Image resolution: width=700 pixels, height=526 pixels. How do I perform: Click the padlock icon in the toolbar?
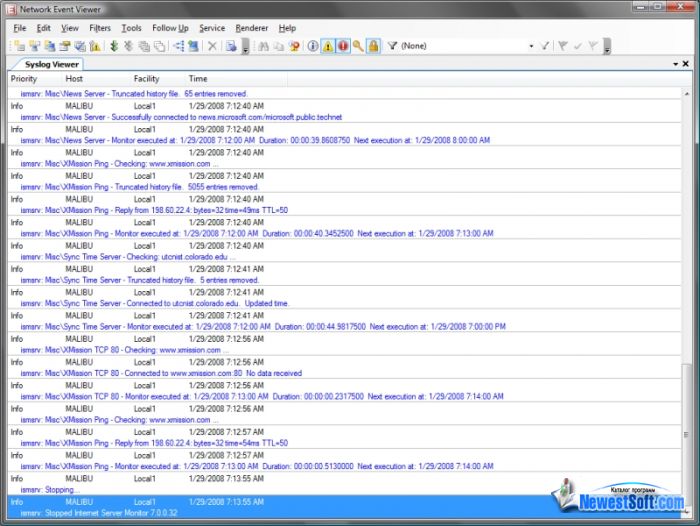373,46
